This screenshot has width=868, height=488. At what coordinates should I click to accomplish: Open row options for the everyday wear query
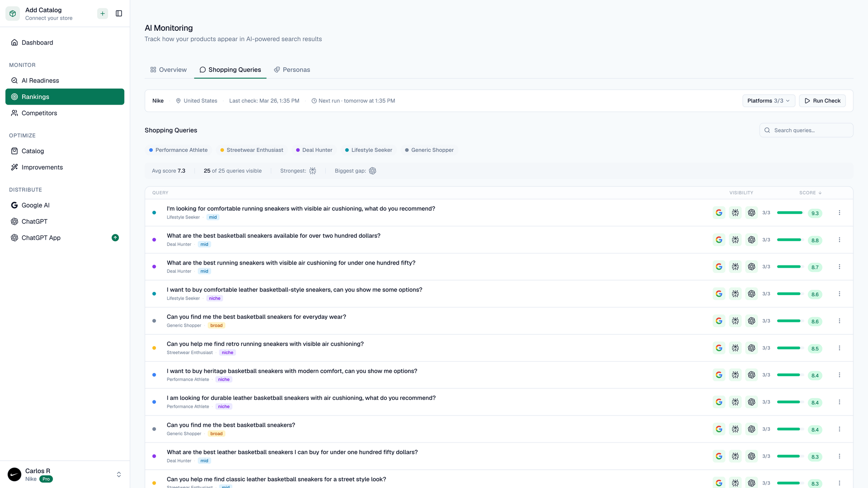pyautogui.click(x=839, y=321)
